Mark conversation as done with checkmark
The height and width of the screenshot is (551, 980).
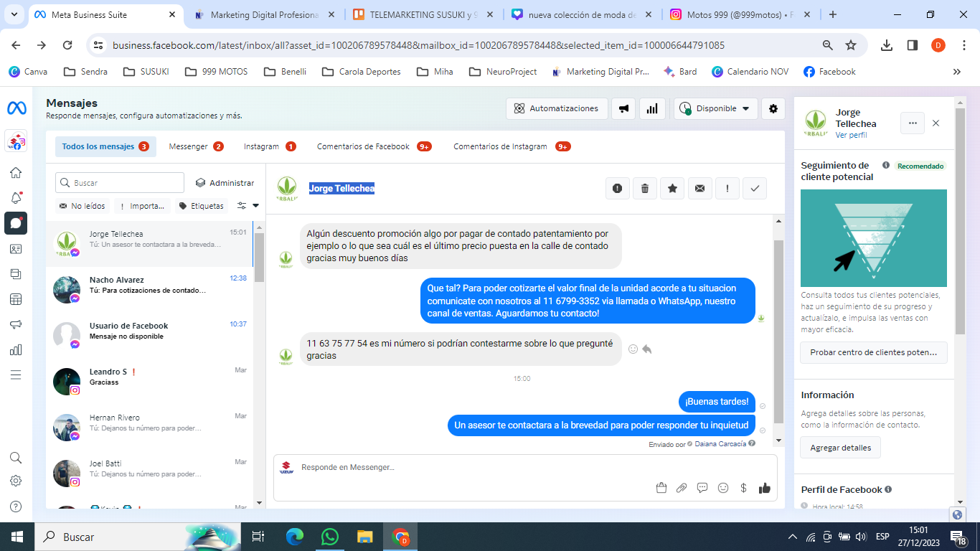point(755,189)
